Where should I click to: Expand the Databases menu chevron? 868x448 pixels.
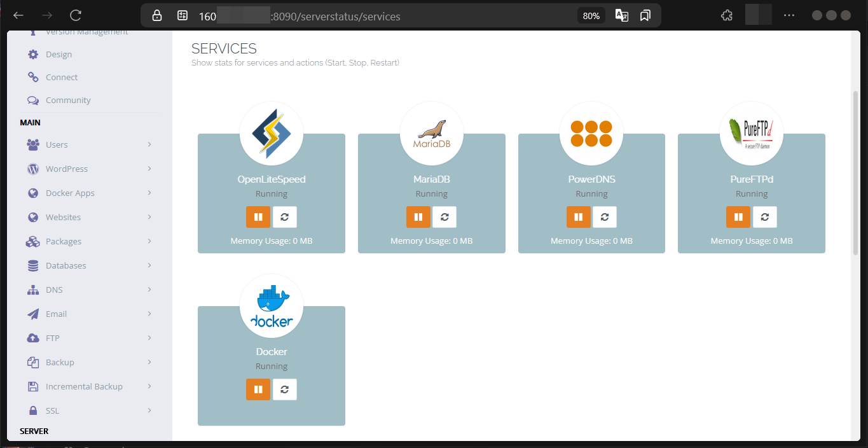pyautogui.click(x=149, y=265)
